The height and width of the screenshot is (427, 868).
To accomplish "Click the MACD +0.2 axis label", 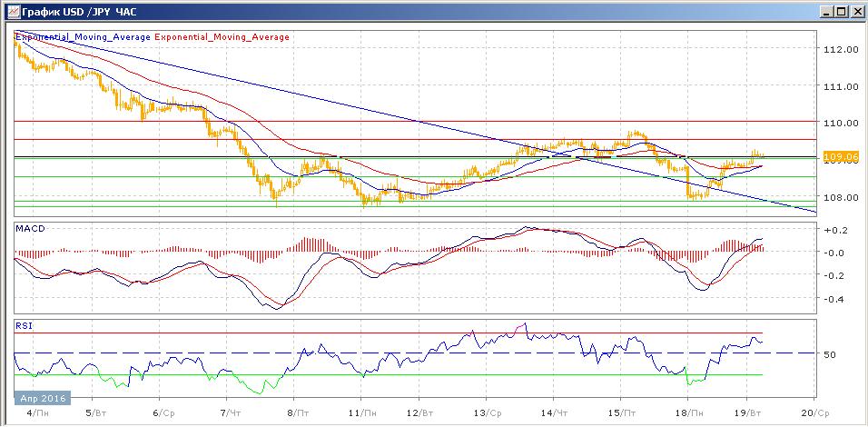I will point(835,231).
